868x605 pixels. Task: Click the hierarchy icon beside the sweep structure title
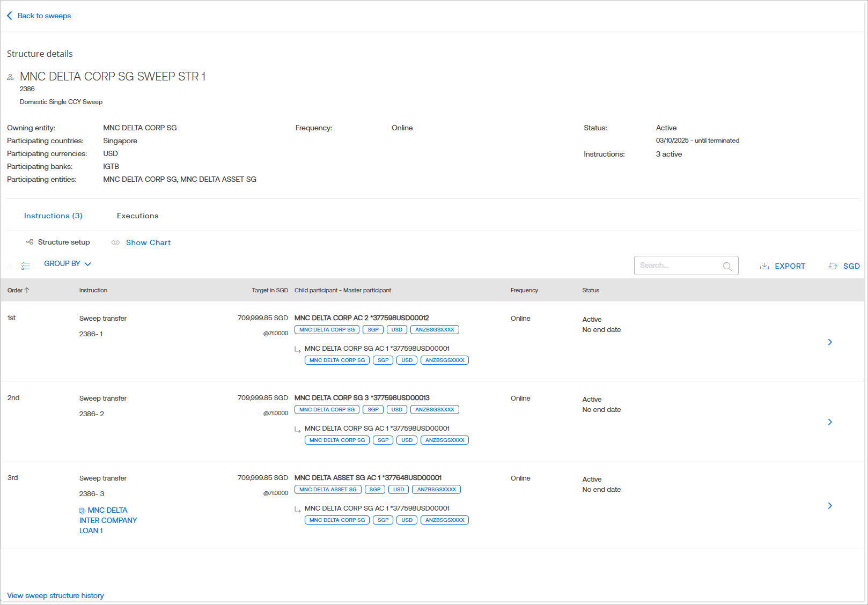tap(10, 76)
